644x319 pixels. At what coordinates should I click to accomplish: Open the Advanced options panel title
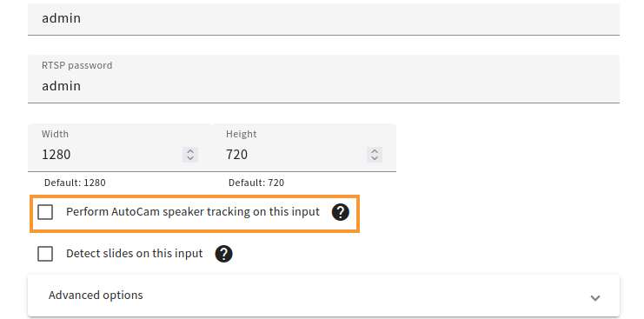[96, 296]
